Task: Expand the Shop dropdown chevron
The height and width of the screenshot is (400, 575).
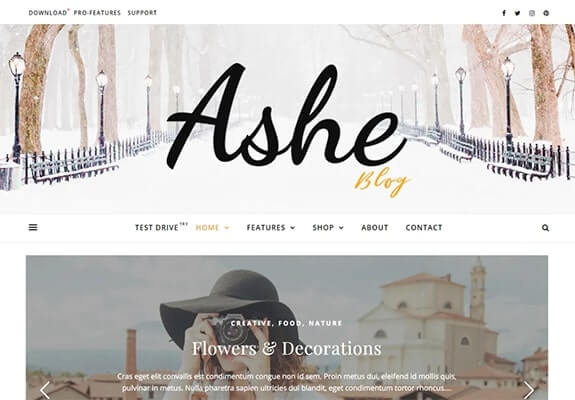Action: pyautogui.click(x=341, y=228)
